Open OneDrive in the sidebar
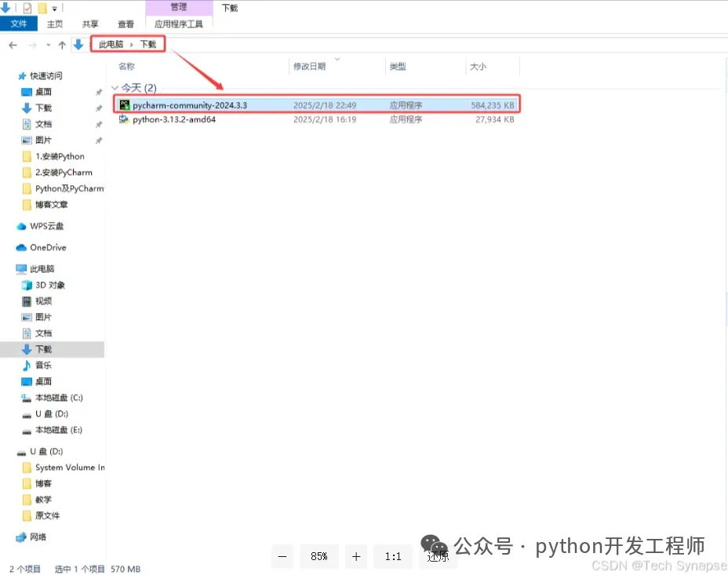This screenshot has width=728, height=575. coord(48,247)
